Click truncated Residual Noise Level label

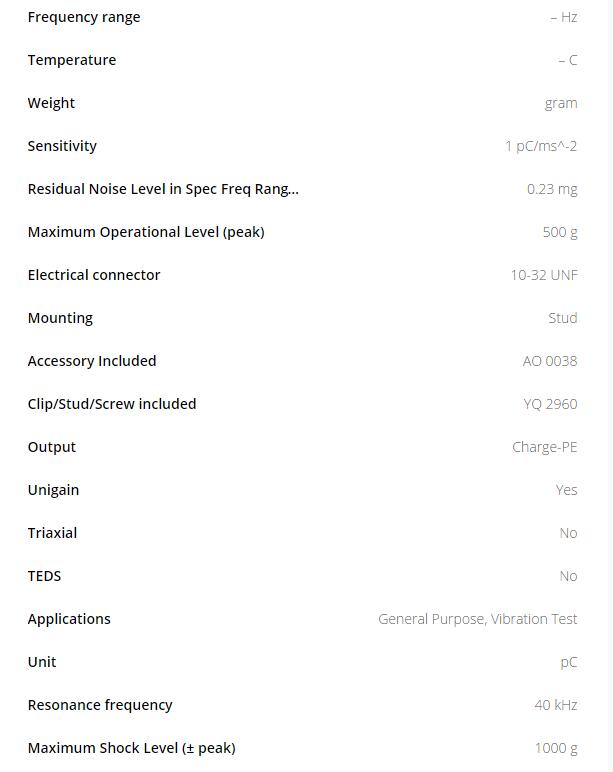tap(163, 189)
